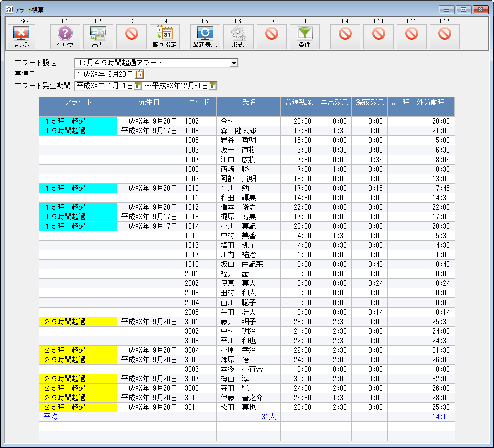Viewport: 494px width, 448px height.
Task: Select name 小川 真紀
Action: [x=249, y=226]
